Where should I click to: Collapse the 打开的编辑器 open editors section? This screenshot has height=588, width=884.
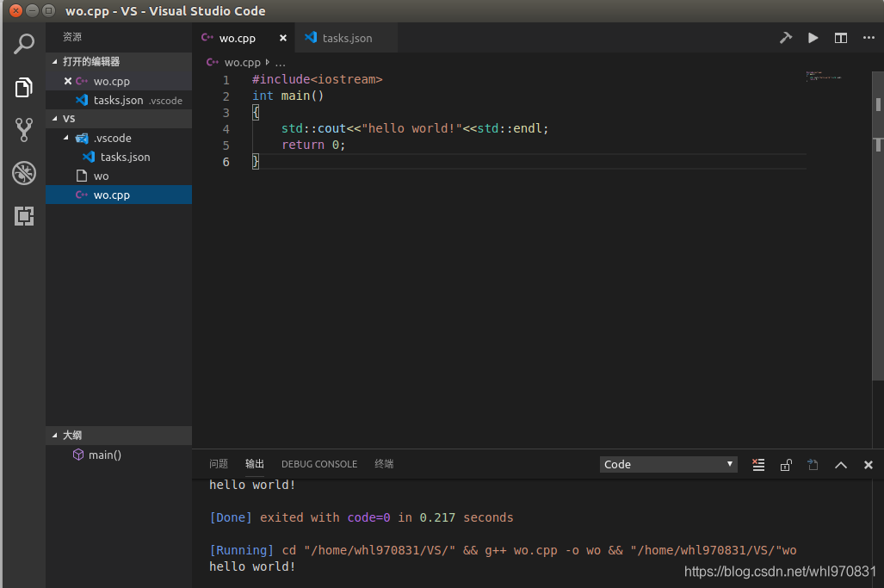click(x=119, y=61)
